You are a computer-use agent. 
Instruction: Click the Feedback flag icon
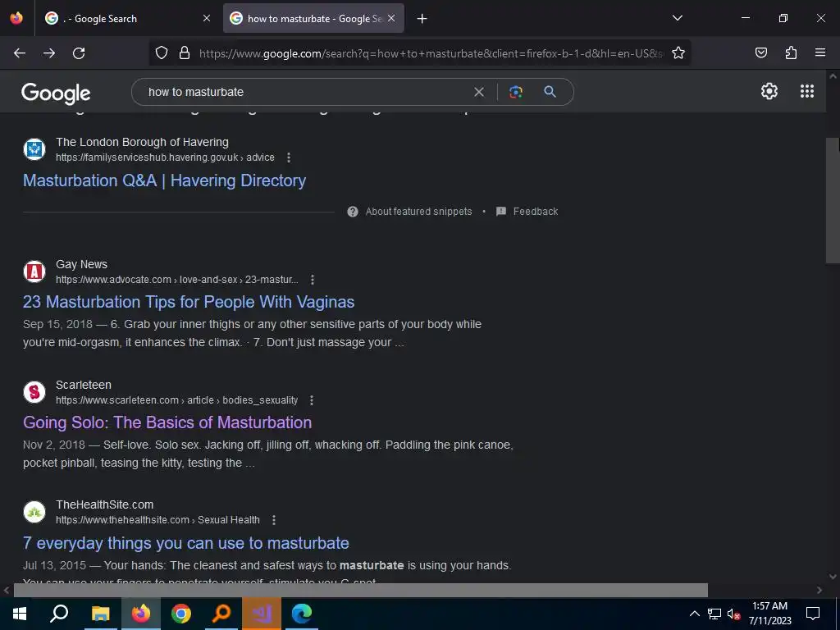click(501, 212)
